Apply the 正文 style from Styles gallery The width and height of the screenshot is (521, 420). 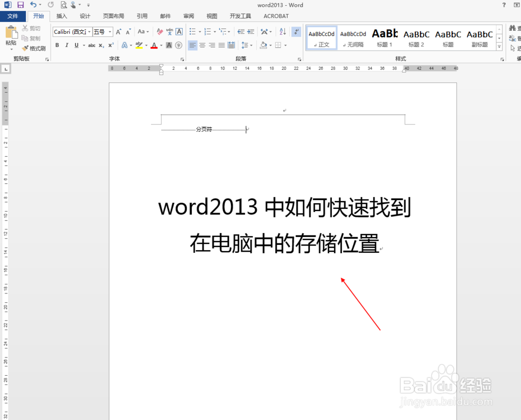(x=321, y=38)
